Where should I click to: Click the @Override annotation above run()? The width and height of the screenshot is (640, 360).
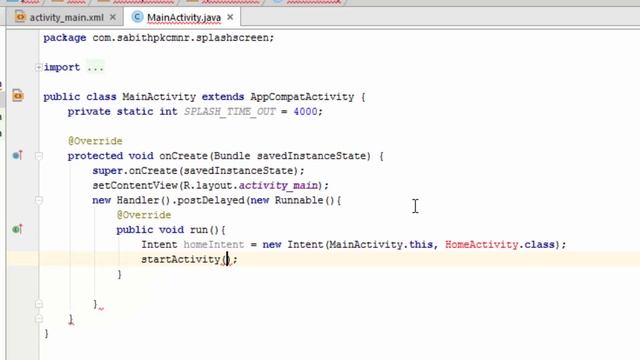point(144,215)
